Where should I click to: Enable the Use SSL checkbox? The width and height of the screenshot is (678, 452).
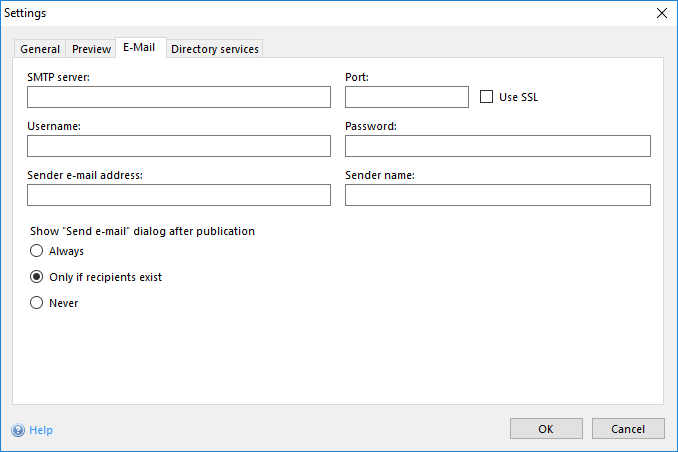coord(487,97)
